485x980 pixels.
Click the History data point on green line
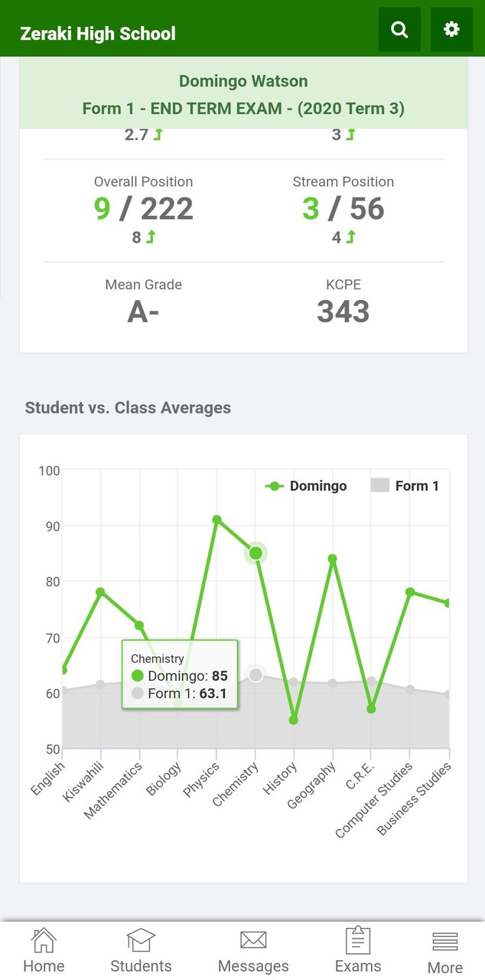[294, 720]
